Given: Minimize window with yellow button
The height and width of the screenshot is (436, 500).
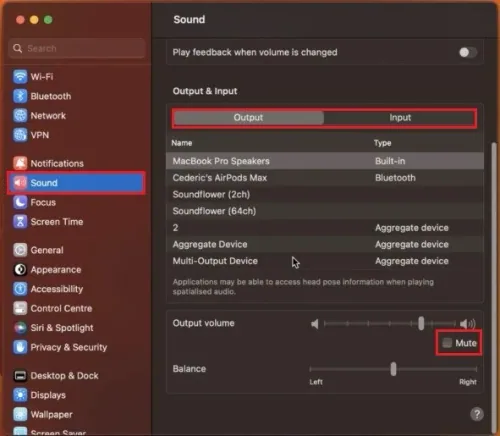Looking at the screenshot, I should click(34, 20).
